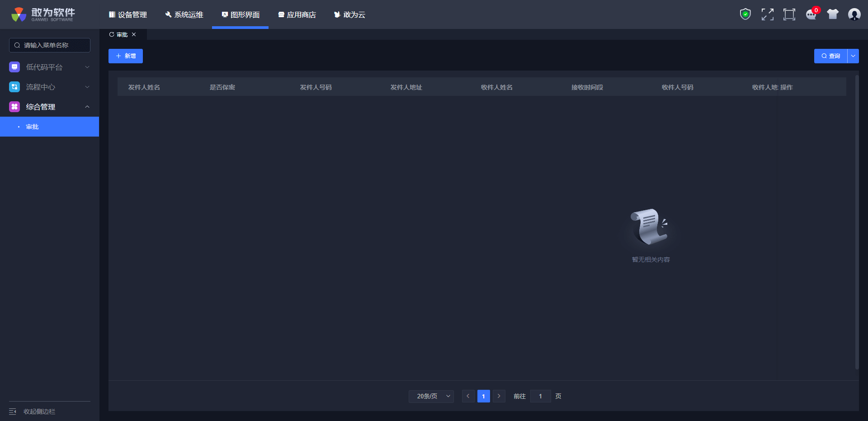Open the theme shirt icon
Viewport: 868px width, 421px height.
pyautogui.click(x=833, y=14)
